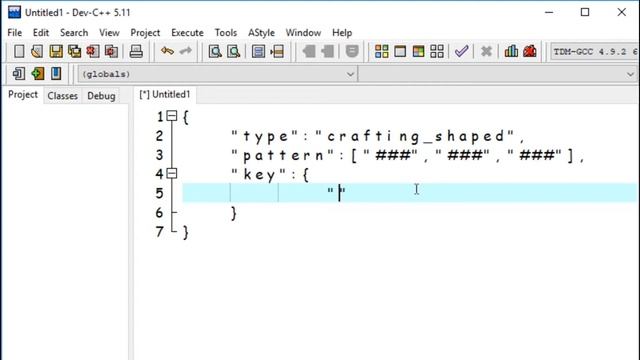This screenshot has width=640, height=360.
Task: Save the file with the floppy disk icon
Action: (x=56, y=51)
